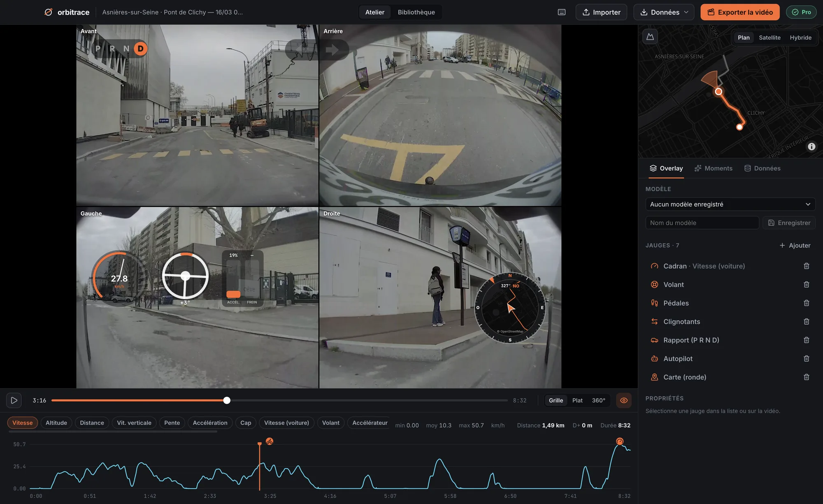The width and height of the screenshot is (823, 504).
Task: Open the map info icon
Action: click(811, 146)
